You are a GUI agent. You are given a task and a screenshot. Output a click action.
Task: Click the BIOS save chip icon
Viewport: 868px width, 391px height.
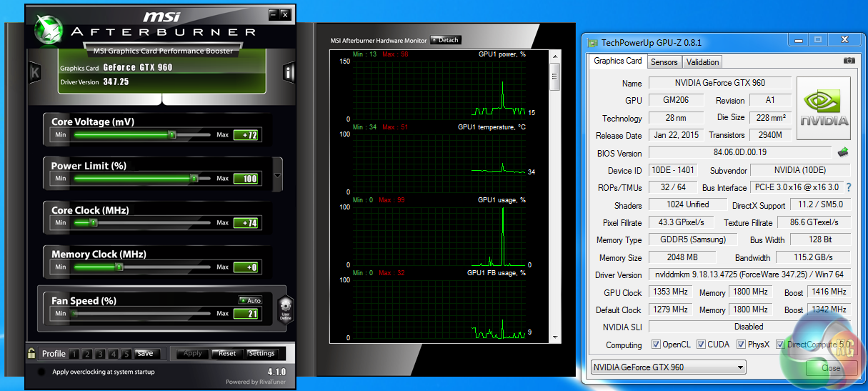843,152
